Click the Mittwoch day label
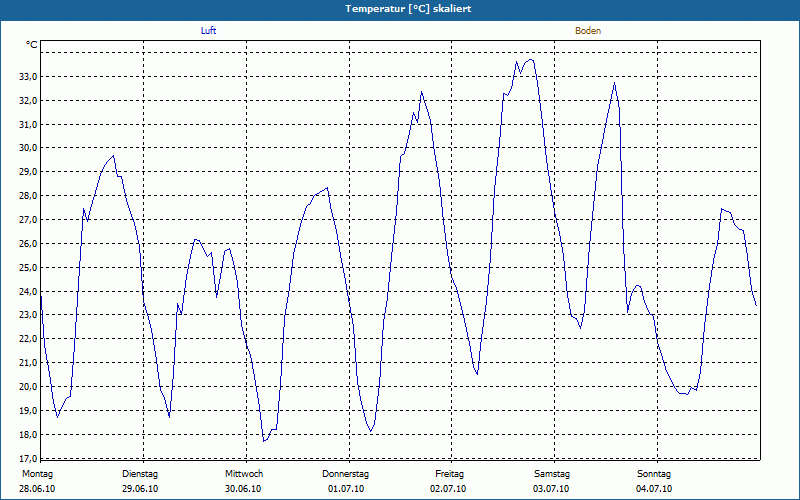800x500 pixels. click(x=244, y=474)
